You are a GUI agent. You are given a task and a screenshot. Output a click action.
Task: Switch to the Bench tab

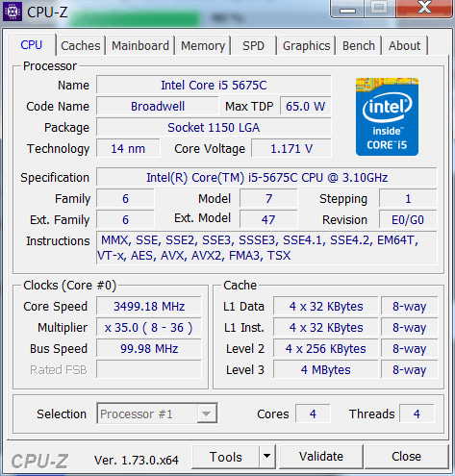click(x=359, y=46)
